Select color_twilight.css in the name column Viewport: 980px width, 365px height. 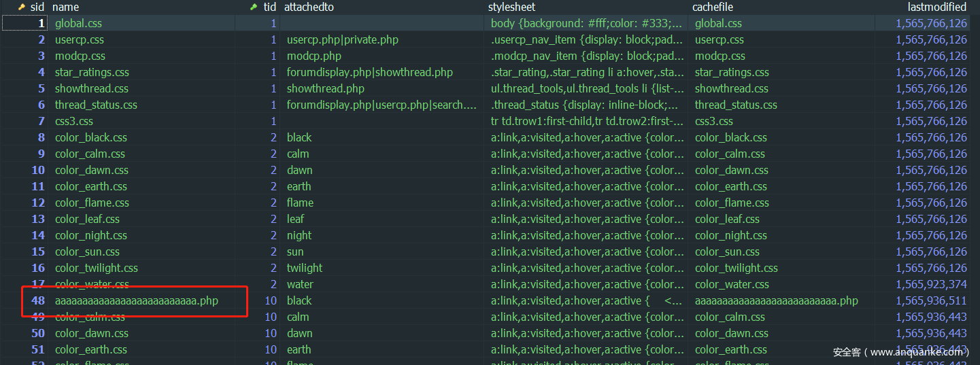point(96,268)
